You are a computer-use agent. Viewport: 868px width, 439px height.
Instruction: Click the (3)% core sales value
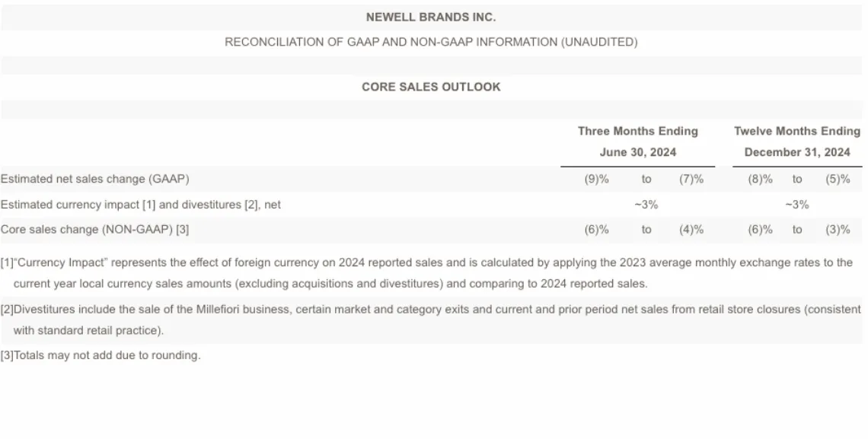click(838, 230)
